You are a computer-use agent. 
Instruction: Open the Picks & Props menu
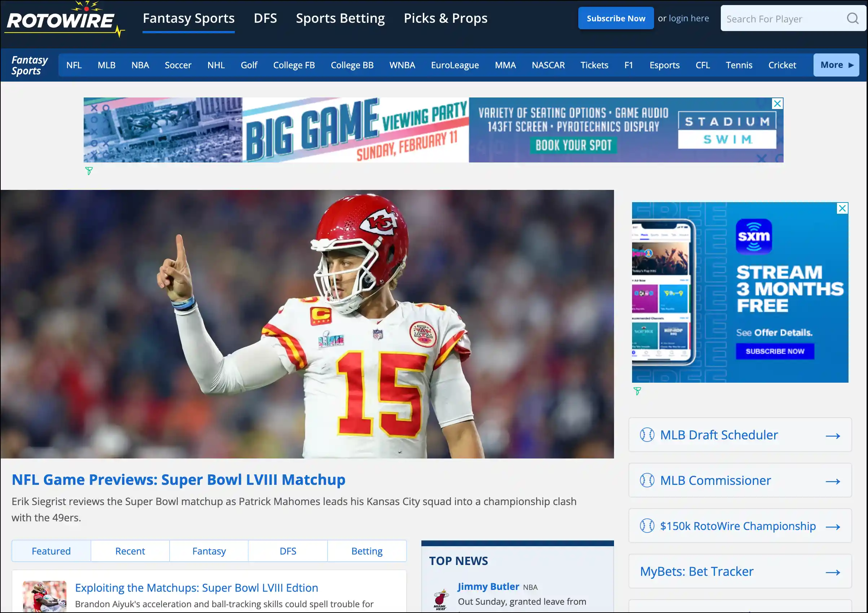(x=445, y=18)
